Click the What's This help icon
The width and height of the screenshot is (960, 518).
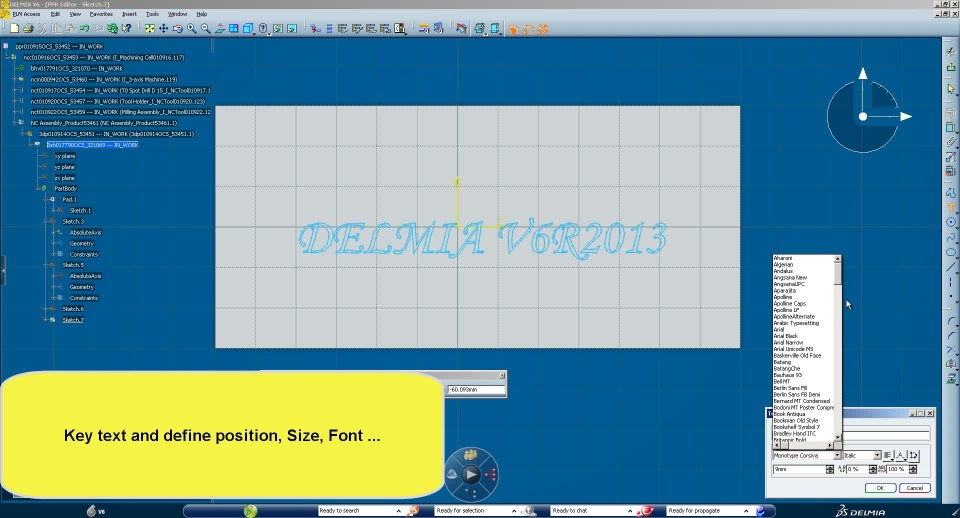(127, 28)
